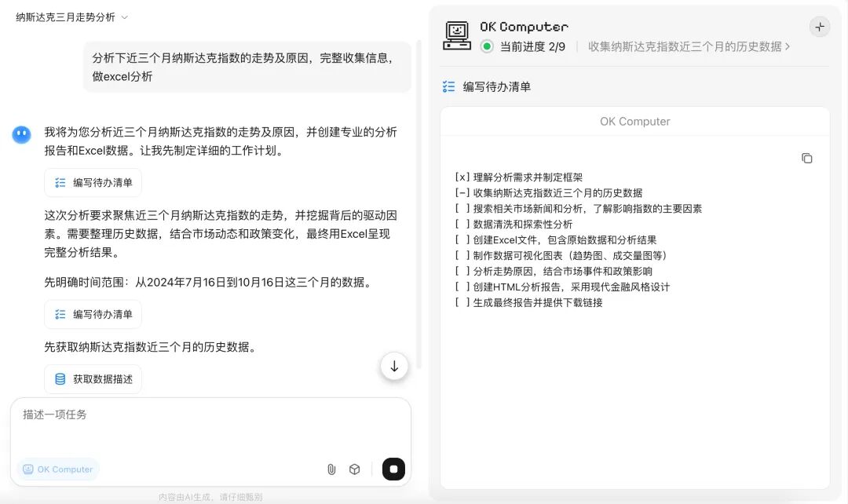The height and width of the screenshot is (504, 848).
Task: Click todo item 分析走势原因
Action: [x=554, y=272]
